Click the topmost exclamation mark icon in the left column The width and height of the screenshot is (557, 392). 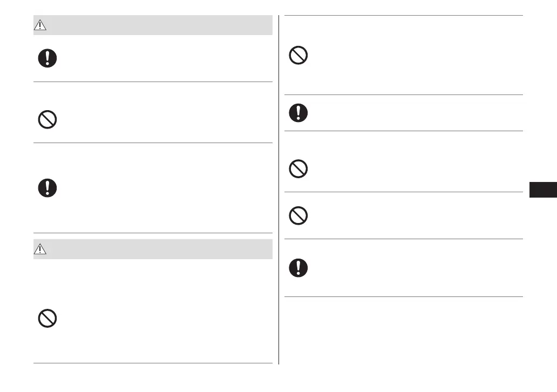click(x=47, y=58)
